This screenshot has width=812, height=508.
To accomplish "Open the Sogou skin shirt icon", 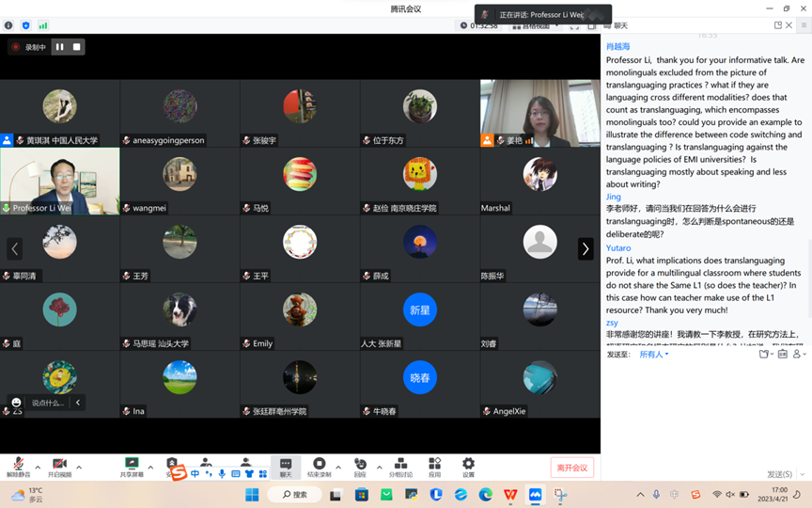I will click(x=249, y=473).
